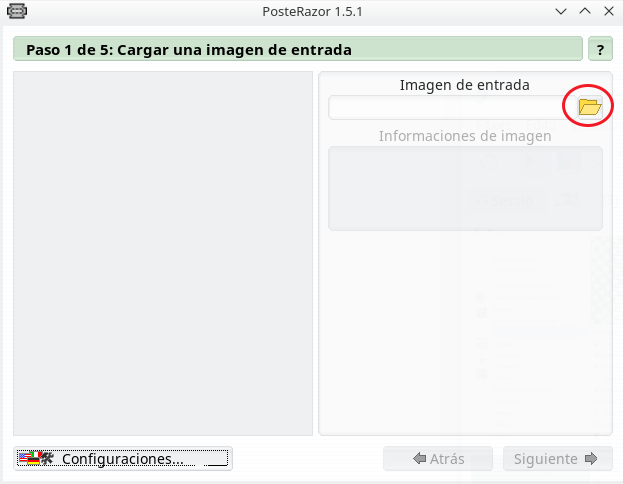Screen dimensions: 623x484
Task: Click the 'Informaciones de imagen' label
Action: (x=464, y=135)
